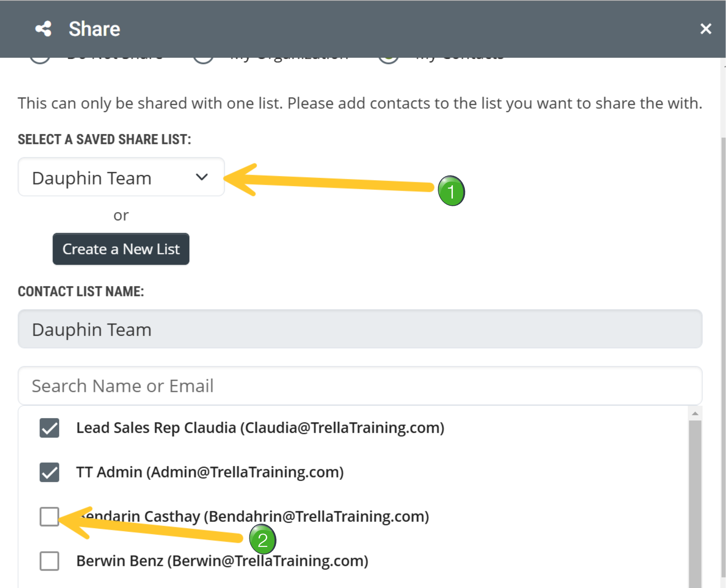Click the Share icon in header
The height and width of the screenshot is (588, 726).
(43, 29)
